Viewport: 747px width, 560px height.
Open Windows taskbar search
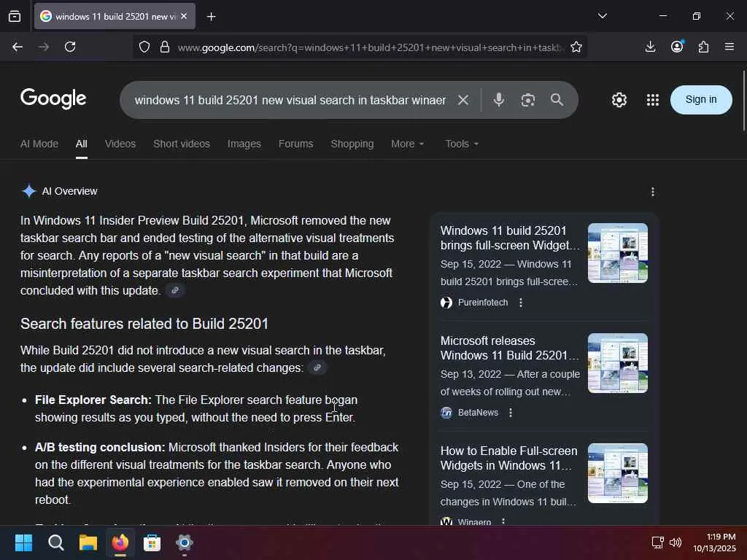click(56, 542)
